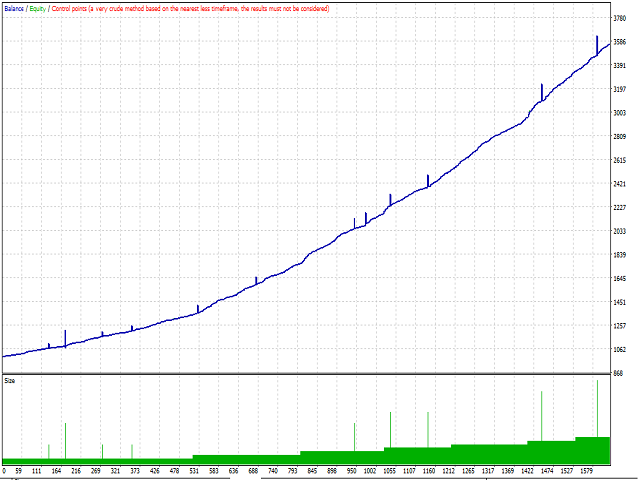Select the 1002 mark on the horizontal axis
The width and height of the screenshot is (640, 480).
coord(370,470)
